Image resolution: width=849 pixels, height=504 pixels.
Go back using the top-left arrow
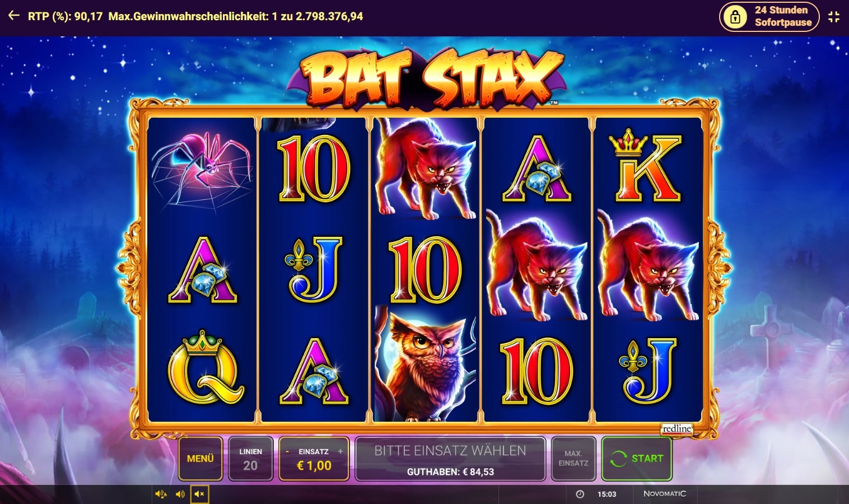(x=14, y=16)
